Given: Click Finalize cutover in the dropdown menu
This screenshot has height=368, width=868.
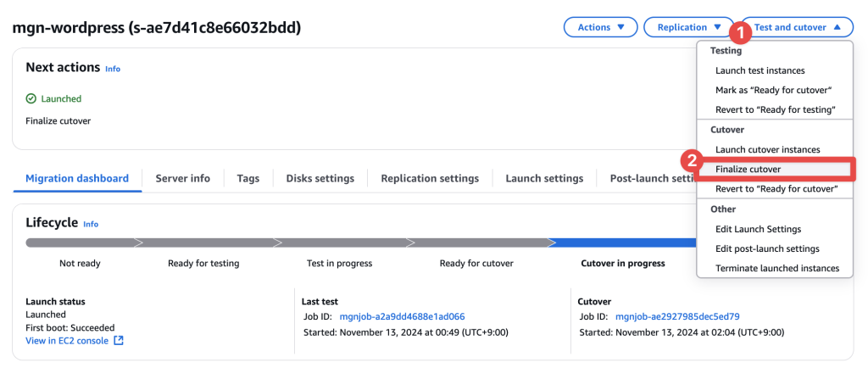Looking at the screenshot, I should pyautogui.click(x=748, y=169).
